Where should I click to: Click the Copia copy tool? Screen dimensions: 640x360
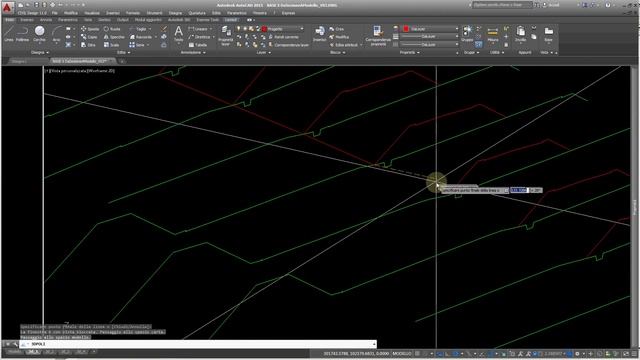tap(89, 37)
